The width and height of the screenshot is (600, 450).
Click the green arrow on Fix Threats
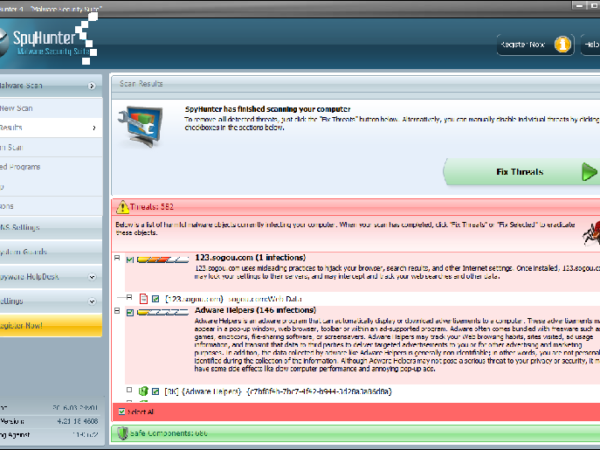point(589,172)
